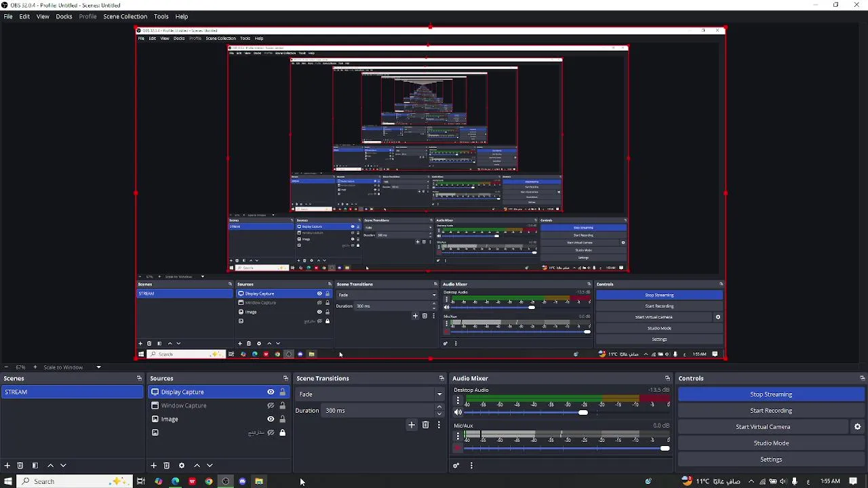Mute Desktop Audio with the speaker icon

pyautogui.click(x=458, y=412)
